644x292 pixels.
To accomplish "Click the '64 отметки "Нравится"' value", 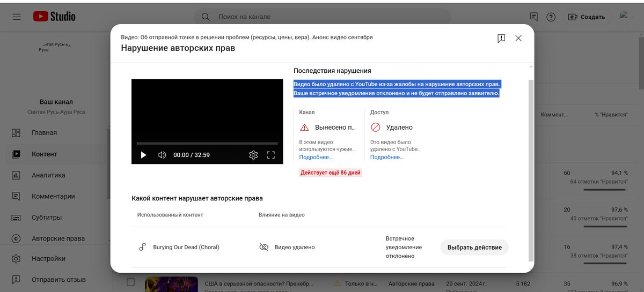I will (x=599, y=182).
